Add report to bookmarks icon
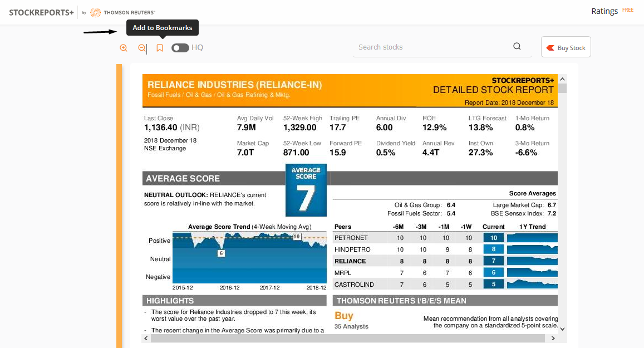This screenshot has width=644, height=348. click(x=160, y=48)
